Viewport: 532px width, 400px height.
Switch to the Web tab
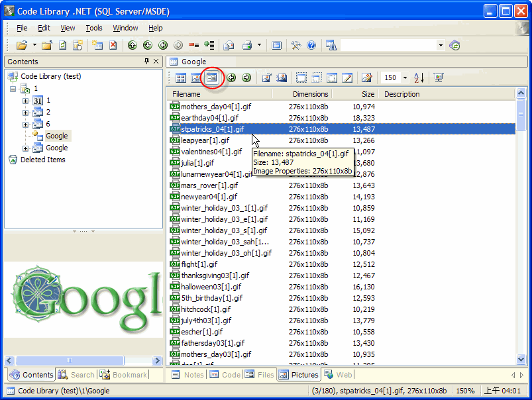point(339,375)
